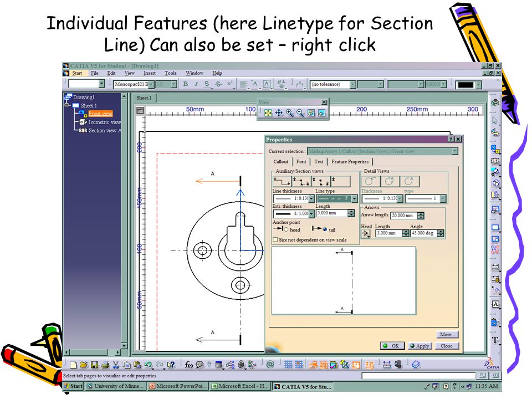The image size is (532, 399).
Task: Open the font size dropdown
Action: pyautogui.click(x=173, y=84)
